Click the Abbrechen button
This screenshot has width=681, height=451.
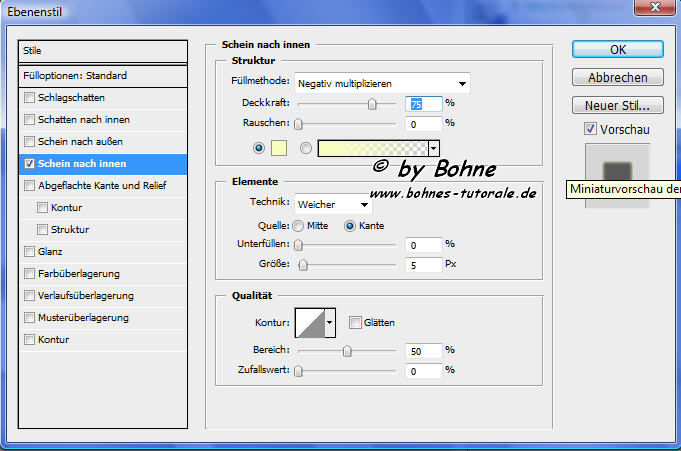click(618, 77)
